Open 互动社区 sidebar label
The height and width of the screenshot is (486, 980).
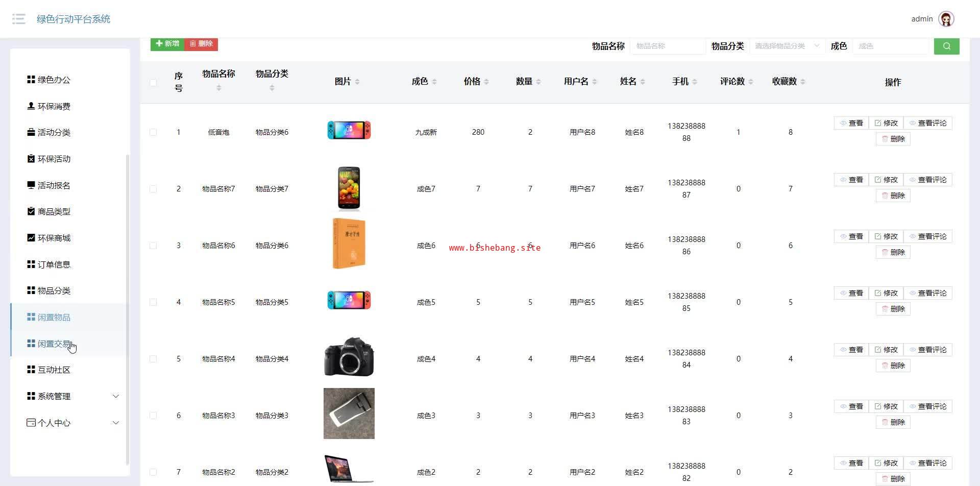click(x=54, y=370)
